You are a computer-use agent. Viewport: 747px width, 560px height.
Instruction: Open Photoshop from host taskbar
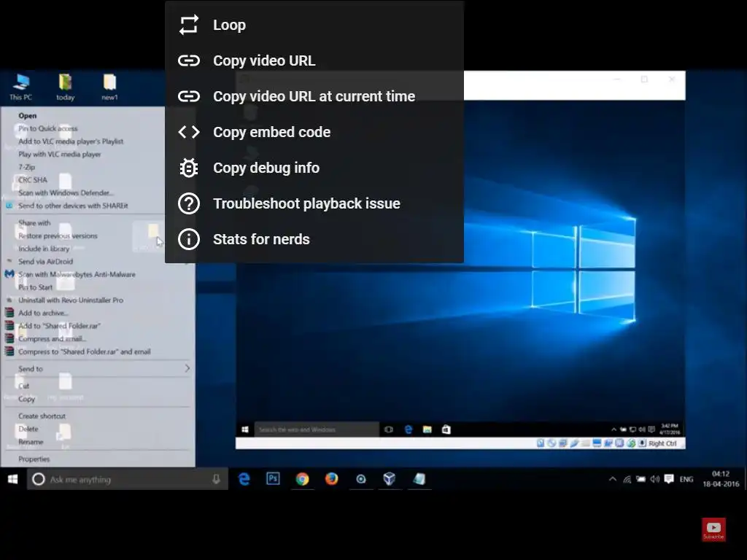(273, 479)
